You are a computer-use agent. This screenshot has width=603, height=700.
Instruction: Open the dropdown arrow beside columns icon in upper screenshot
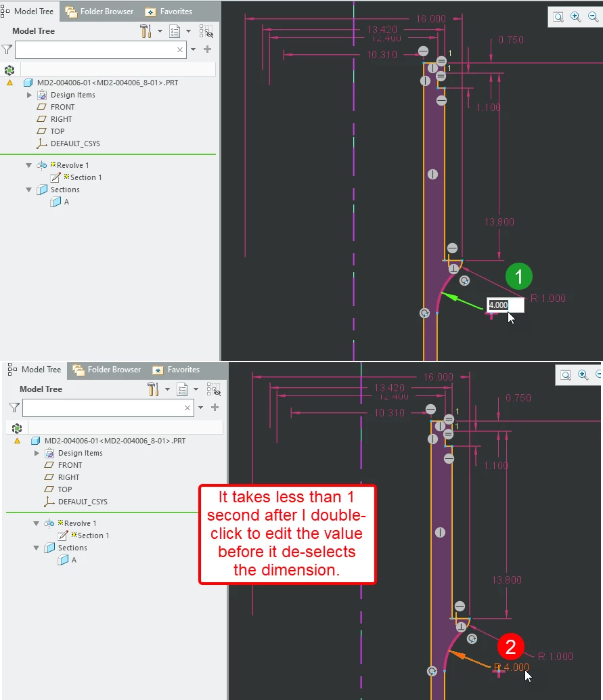click(x=188, y=31)
